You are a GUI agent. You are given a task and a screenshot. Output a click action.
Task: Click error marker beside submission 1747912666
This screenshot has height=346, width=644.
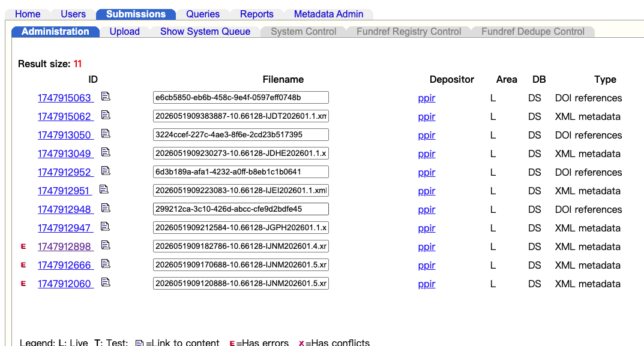click(x=23, y=265)
